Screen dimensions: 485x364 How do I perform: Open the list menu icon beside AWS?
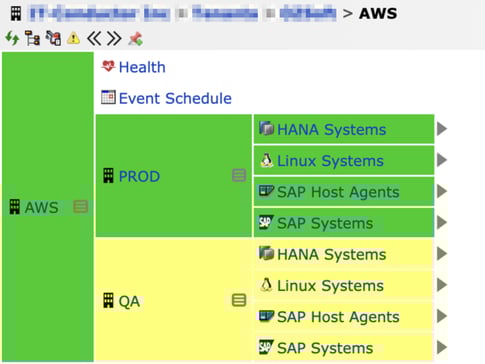[80, 207]
